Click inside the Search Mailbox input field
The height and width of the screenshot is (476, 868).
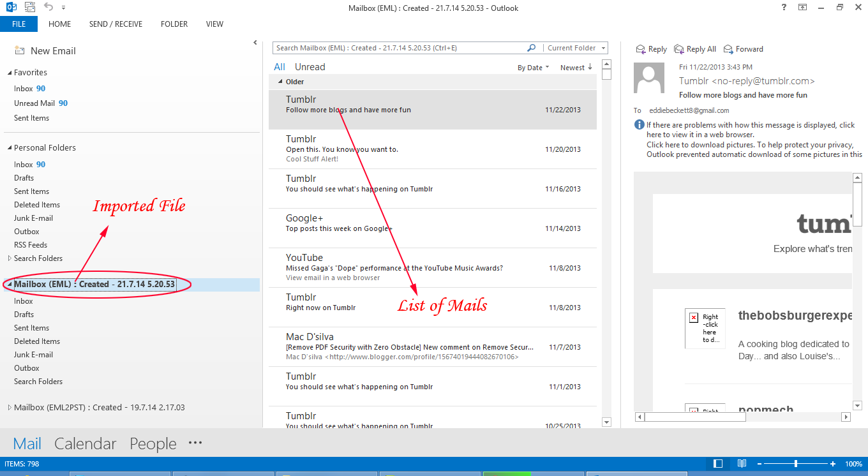pos(399,48)
